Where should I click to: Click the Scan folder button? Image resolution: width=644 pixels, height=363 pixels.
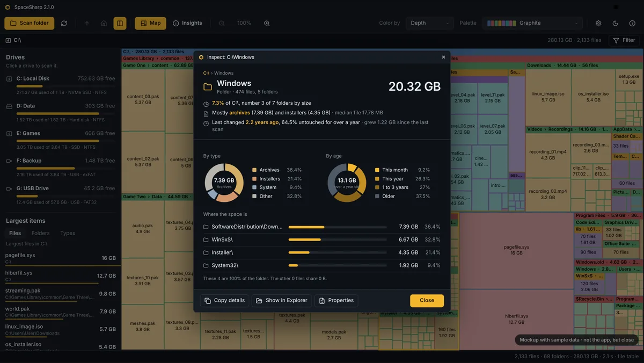click(30, 23)
